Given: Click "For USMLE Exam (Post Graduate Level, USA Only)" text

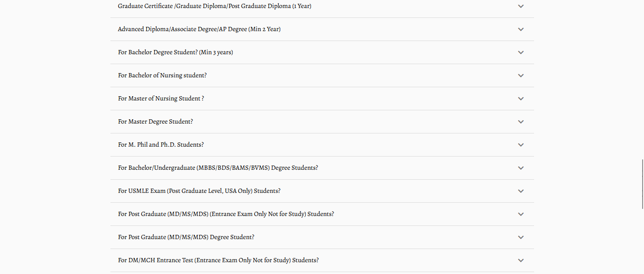Looking at the screenshot, I should [199, 191].
